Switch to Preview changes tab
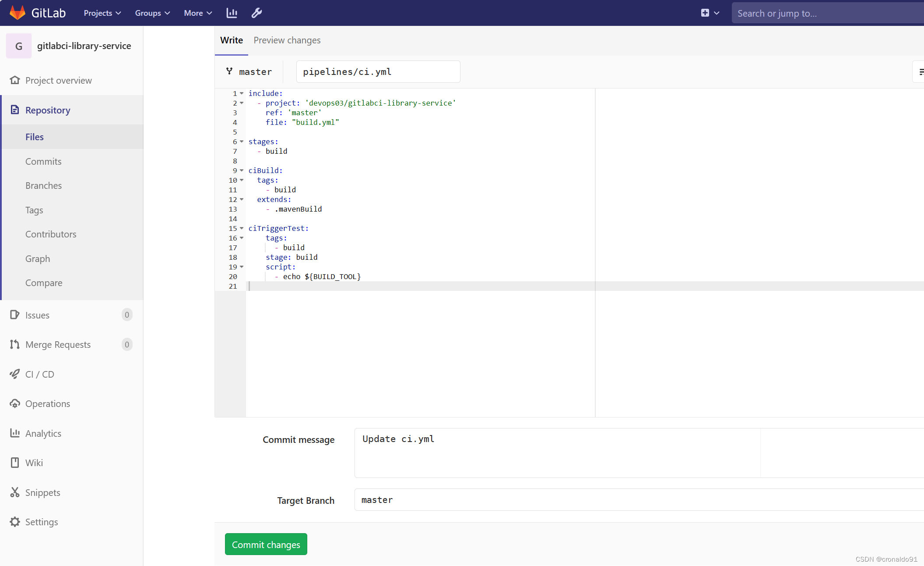 (287, 40)
